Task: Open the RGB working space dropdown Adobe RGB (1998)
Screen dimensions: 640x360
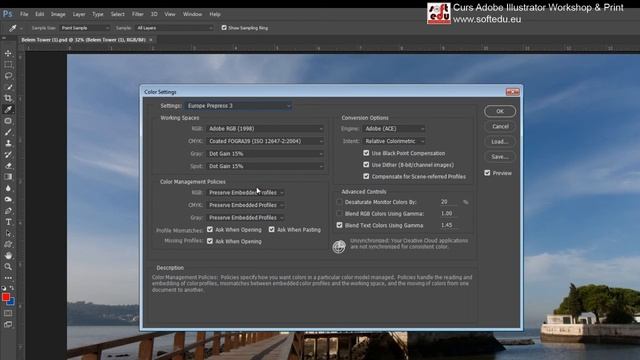Action: coord(265,129)
